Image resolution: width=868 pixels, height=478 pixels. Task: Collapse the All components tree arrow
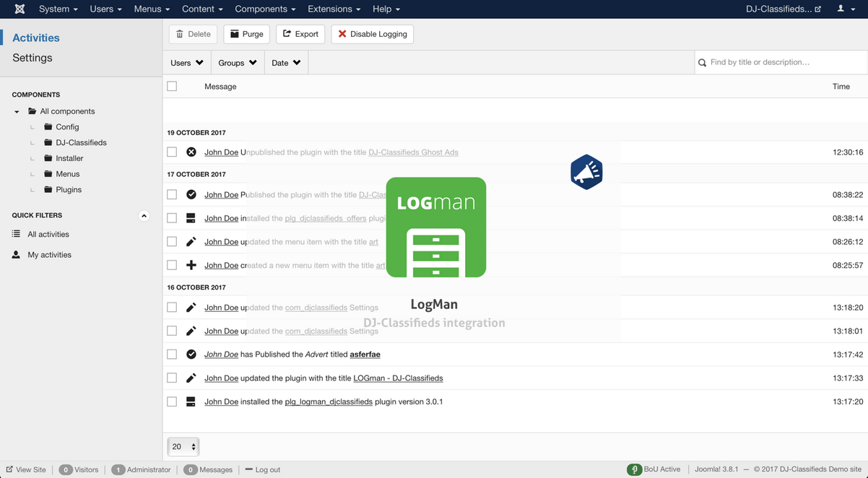[x=17, y=112]
